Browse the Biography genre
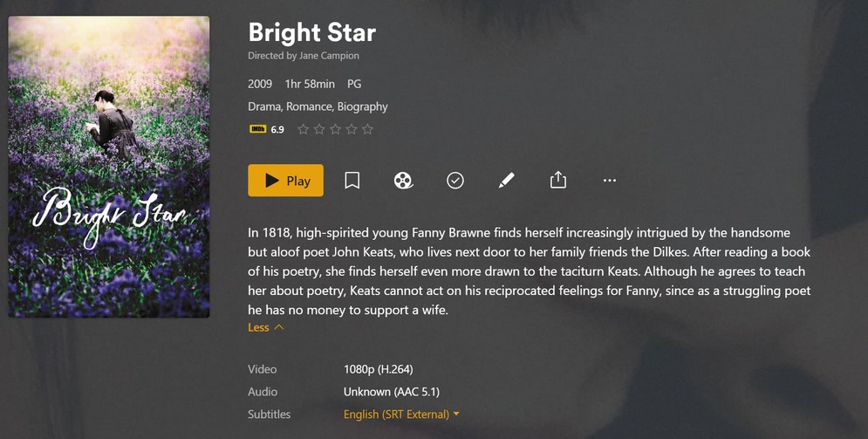Screen dimensions: 868x439 click(363, 106)
